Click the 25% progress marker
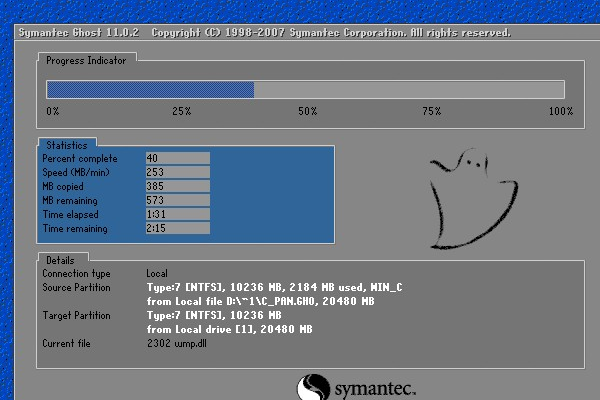This screenshot has width=600, height=400. 181,111
